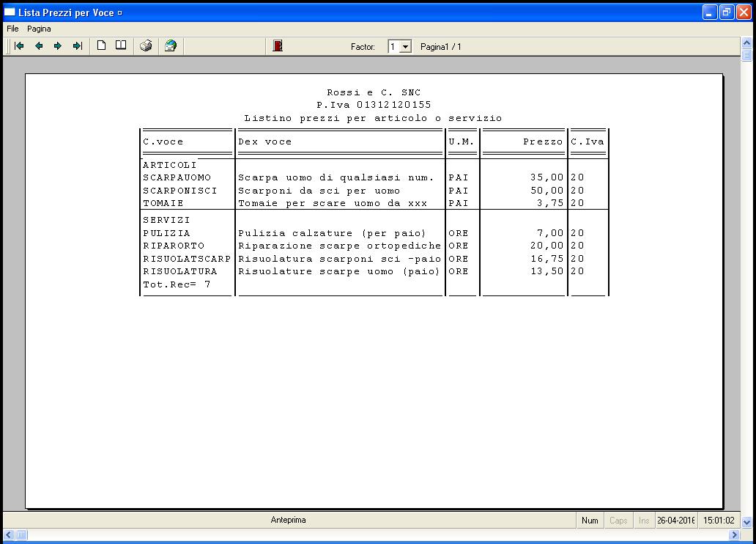Click the time 15:01:02 in status bar
756x544 pixels.
[719, 521]
